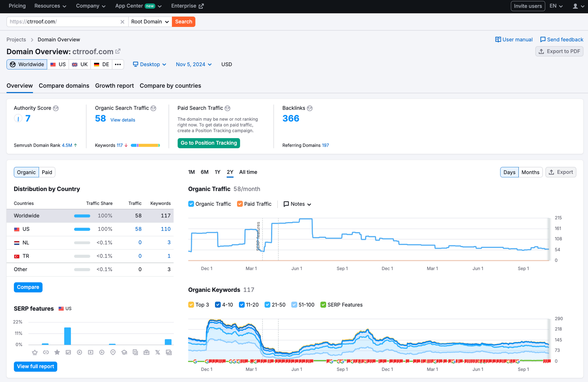Expand the Resources menu
The width and height of the screenshot is (588, 382).
tap(50, 6)
